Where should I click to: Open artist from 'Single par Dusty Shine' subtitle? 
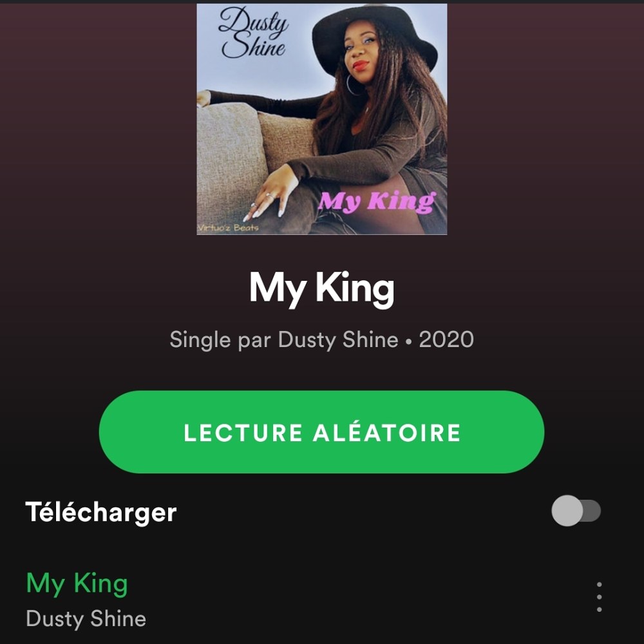pyautogui.click(x=339, y=339)
